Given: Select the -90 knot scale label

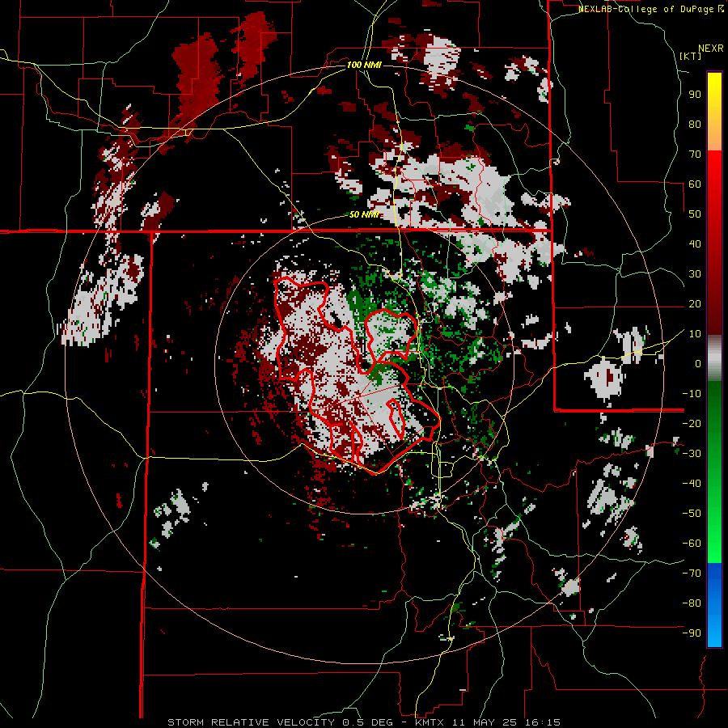Looking at the screenshot, I should click(692, 633).
